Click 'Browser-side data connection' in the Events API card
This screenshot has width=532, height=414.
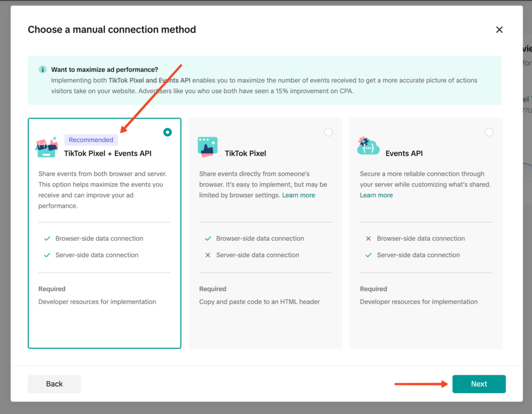pos(421,238)
